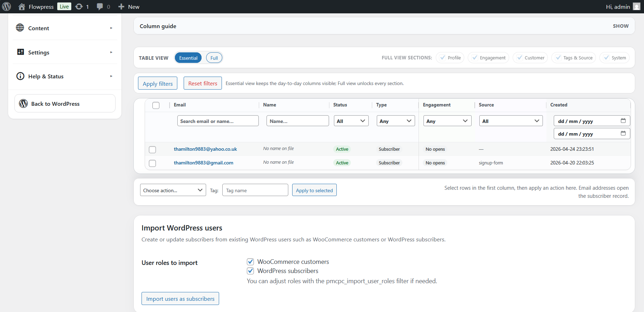
Task: Click Import users as subscribers button
Action: click(x=180, y=299)
